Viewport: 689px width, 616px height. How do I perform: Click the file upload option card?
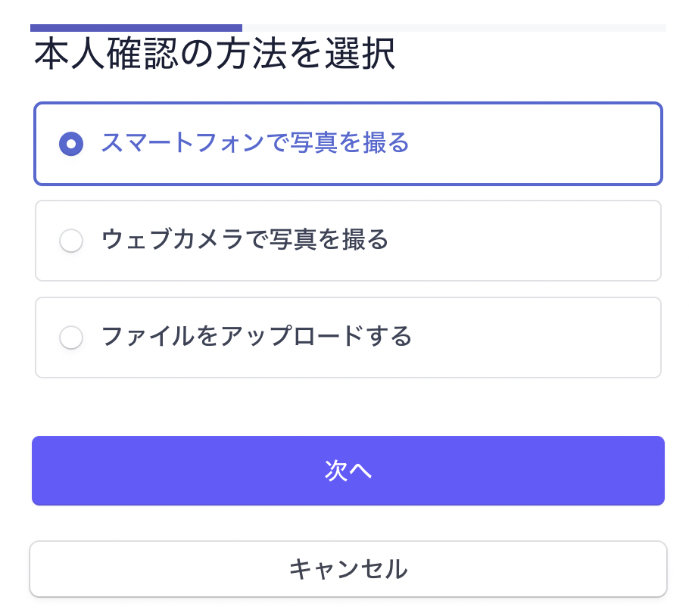pyautogui.click(x=349, y=337)
